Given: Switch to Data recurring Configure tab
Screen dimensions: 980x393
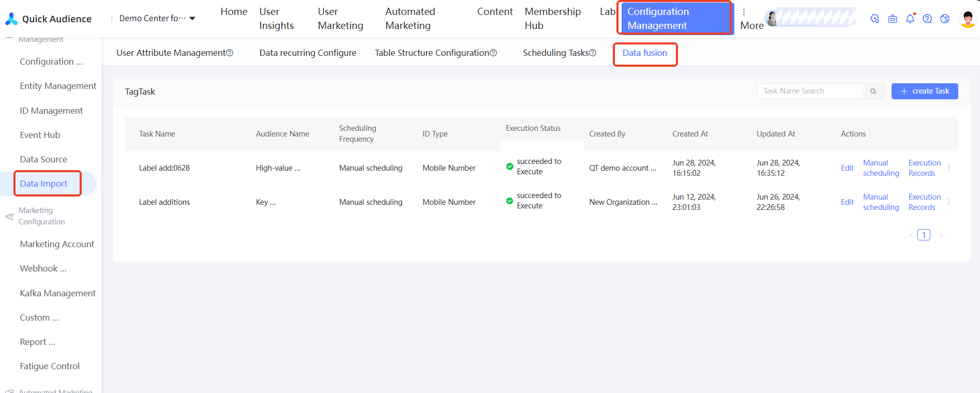Looking at the screenshot, I should click(x=308, y=53).
